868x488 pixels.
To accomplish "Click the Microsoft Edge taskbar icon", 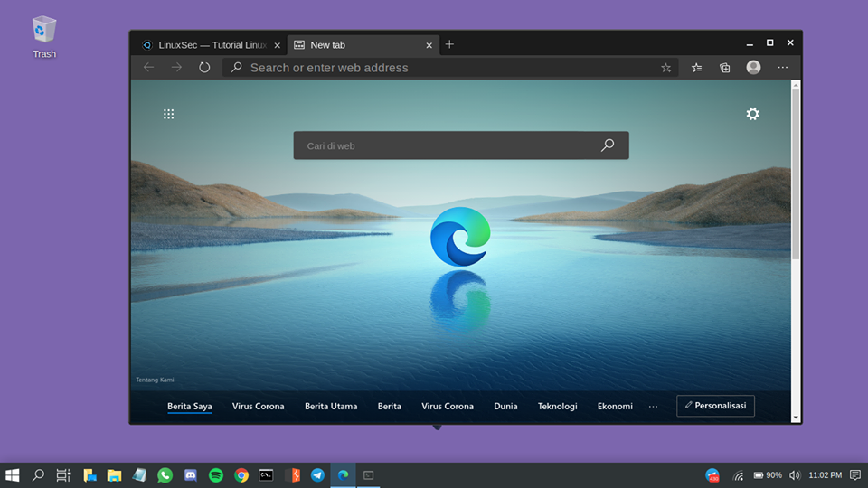I will 344,475.
